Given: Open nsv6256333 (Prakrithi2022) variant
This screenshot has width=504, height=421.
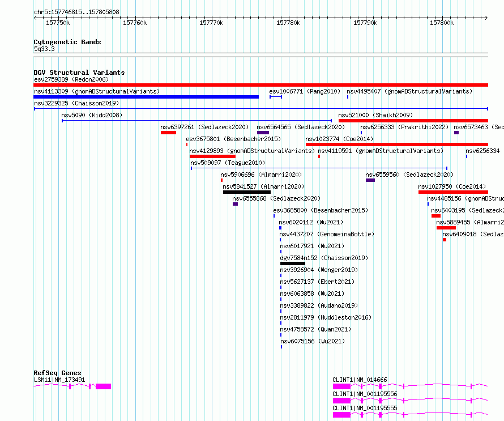Looking at the screenshot, I should (404, 127).
